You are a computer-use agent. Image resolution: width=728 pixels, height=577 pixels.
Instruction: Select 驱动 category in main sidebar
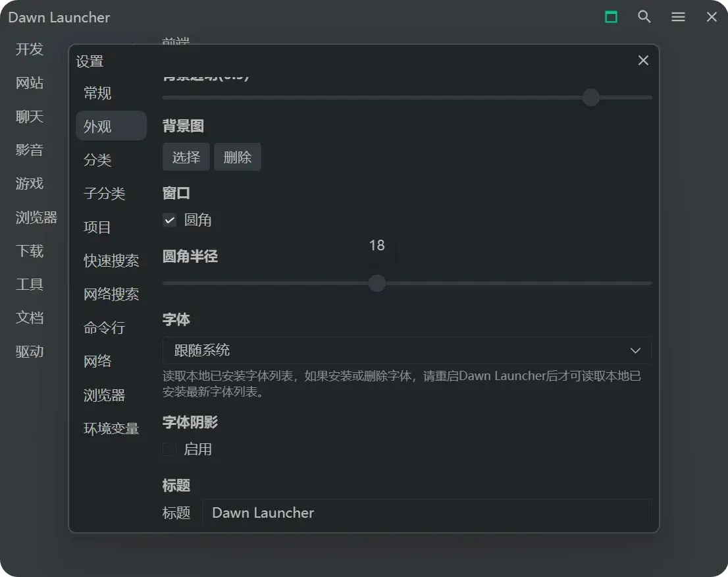click(29, 351)
